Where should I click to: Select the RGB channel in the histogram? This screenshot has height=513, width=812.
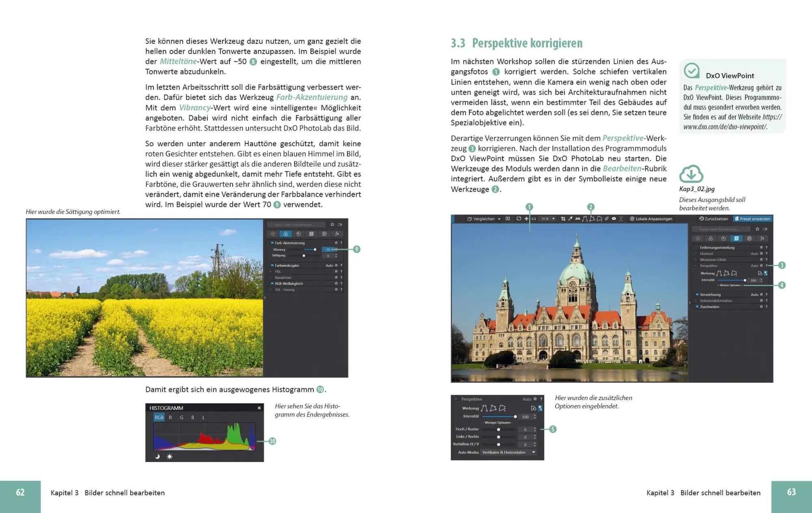coord(159,417)
